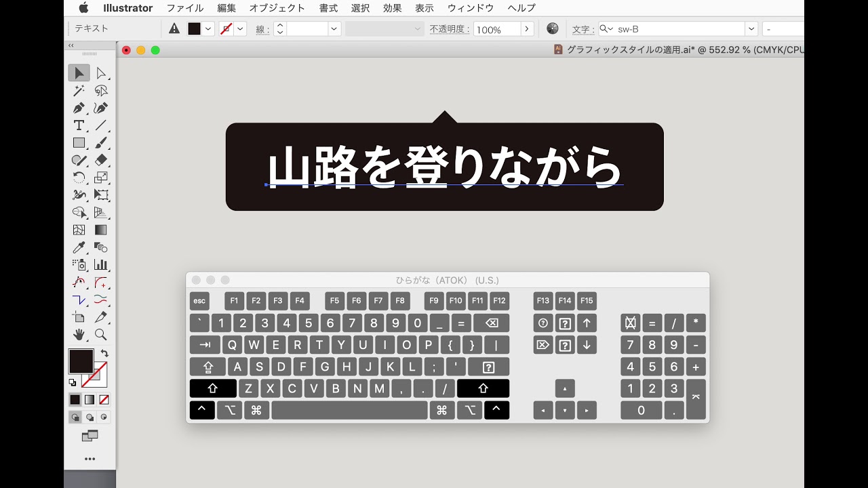Select the Symbol Sprayer tool
Screen dimensions: 868x488
tap(79, 265)
